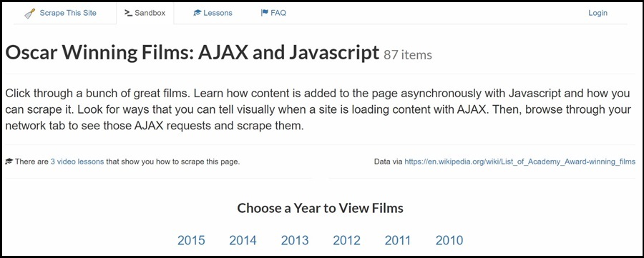Click the scraper icon beside Scrape This Site
644x258 pixels.
29,14
